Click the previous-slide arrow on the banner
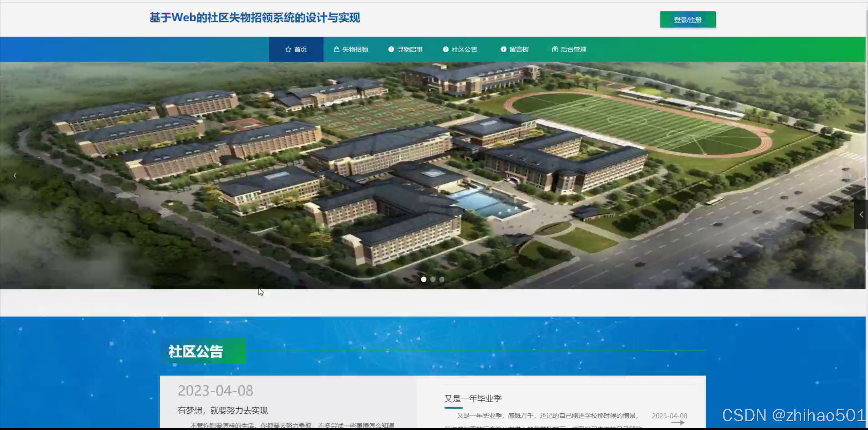Viewport: 868px width, 430px height. 15,176
